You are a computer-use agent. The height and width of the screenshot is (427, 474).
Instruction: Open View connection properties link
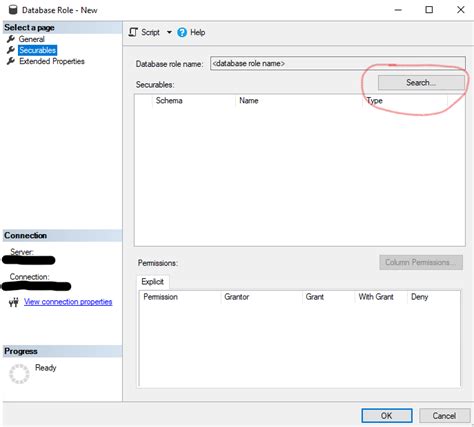pyautogui.click(x=68, y=302)
